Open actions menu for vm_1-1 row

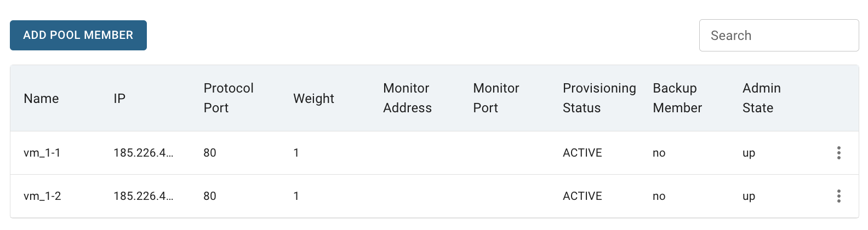tap(838, 153)
